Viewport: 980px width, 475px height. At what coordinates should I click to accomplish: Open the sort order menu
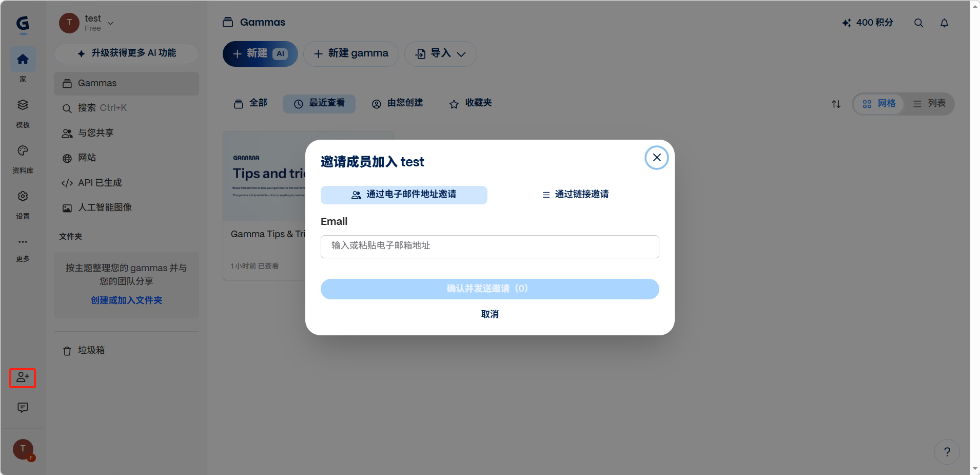point(836,104)
